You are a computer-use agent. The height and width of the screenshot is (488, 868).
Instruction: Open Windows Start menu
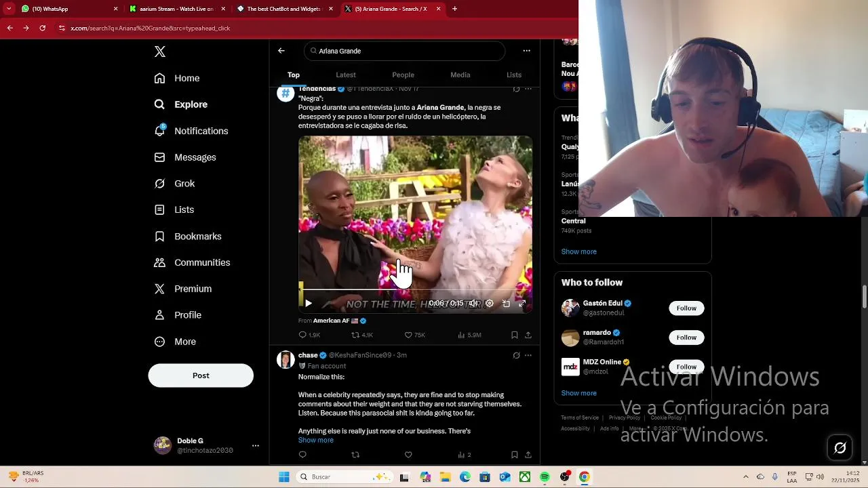click(284, 477)
